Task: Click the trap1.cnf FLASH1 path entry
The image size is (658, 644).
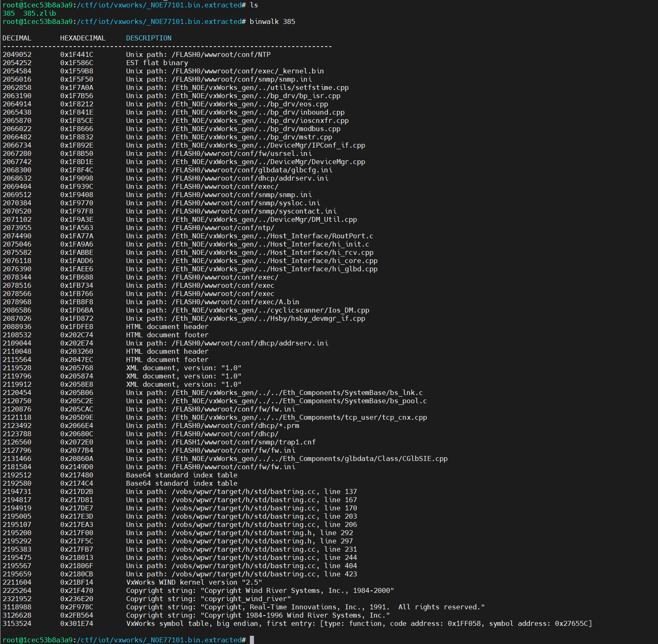Action: [x=221, y=442]
